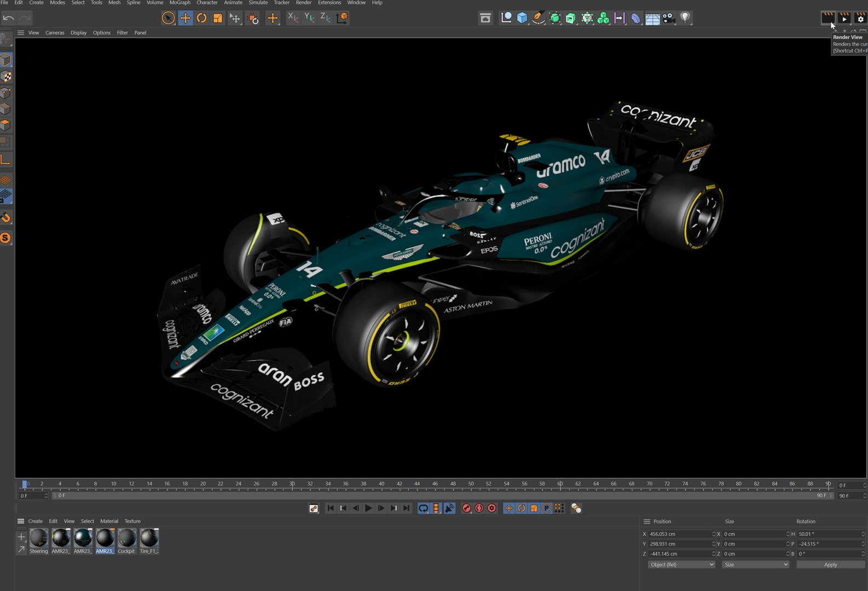
Task: Add a Light object
Action: pos(685,18)
